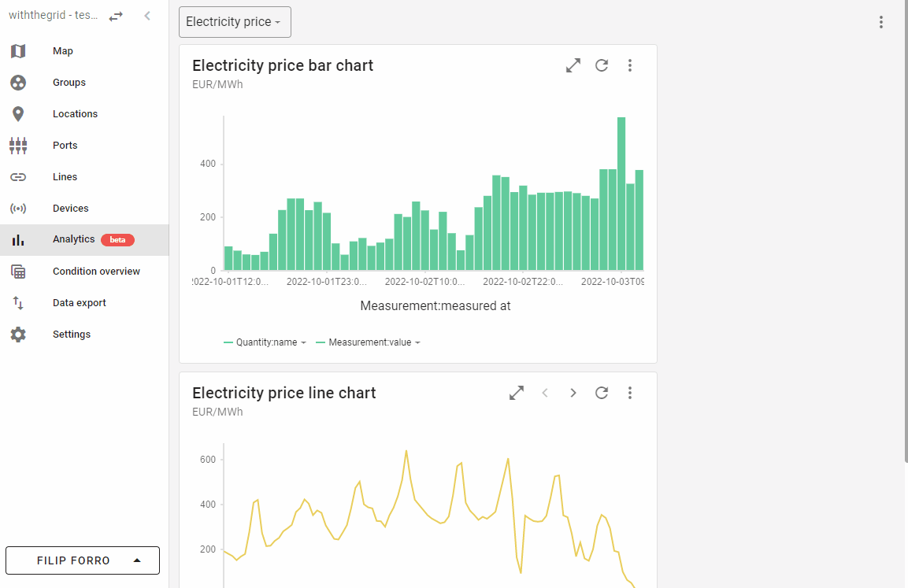The height and width of the screenshot is (588, 908).
Task: Click the switch environment arrows icon
Action: point(116,16)
